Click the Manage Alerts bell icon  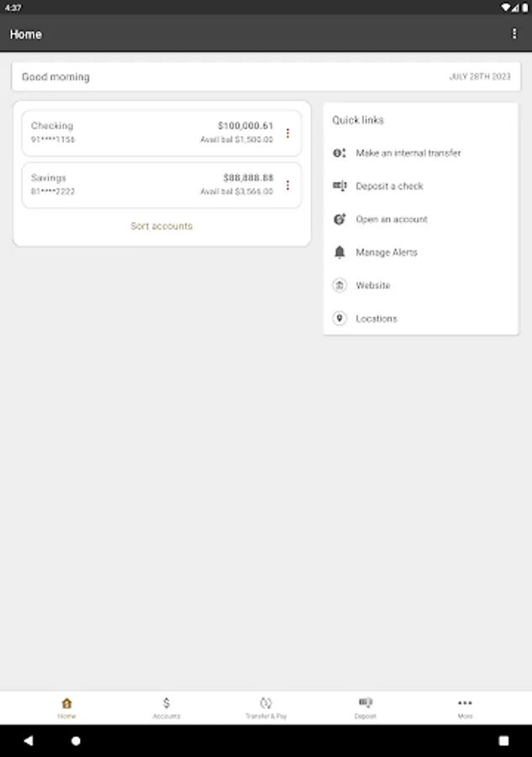pyautogui.click(x=340, y=252)
